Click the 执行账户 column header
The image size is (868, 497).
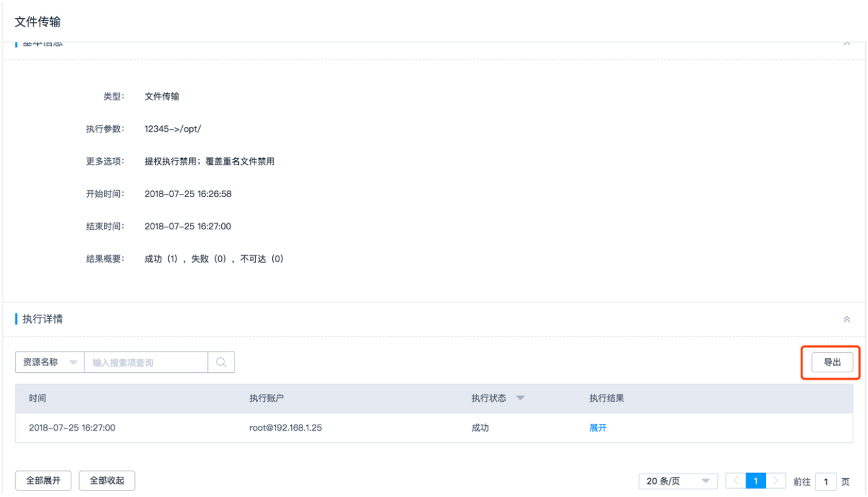[x=268, y=398]
